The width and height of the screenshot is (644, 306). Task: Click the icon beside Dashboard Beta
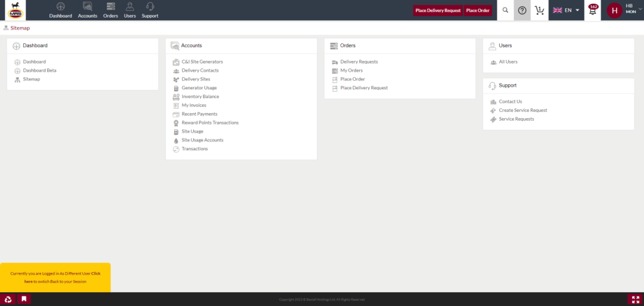click(x=17, y=71)
